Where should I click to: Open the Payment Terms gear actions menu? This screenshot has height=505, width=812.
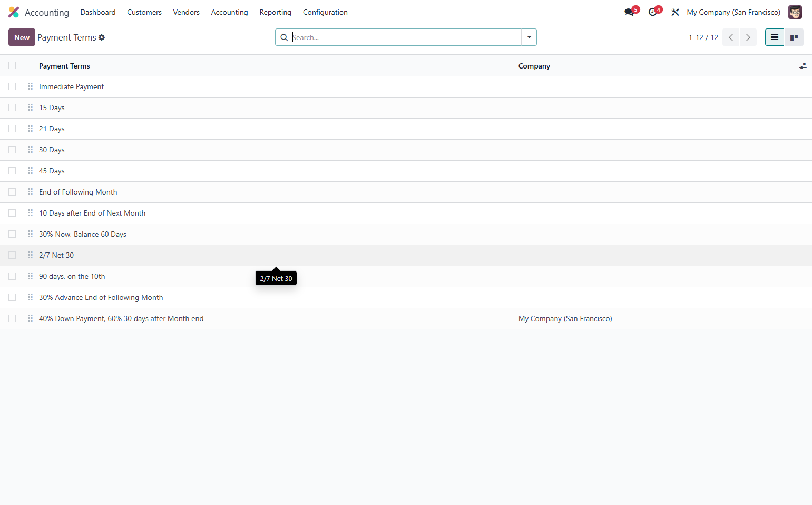(x=102, y=37)
